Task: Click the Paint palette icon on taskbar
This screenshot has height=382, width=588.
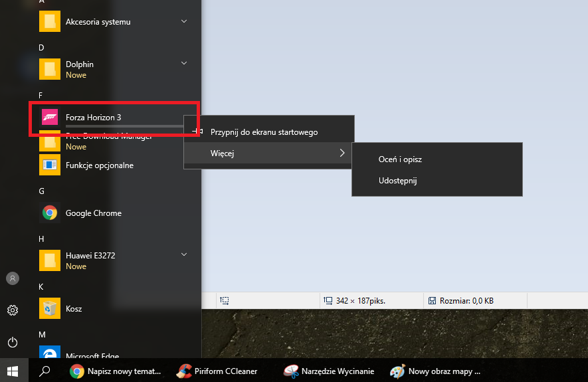Action: pos(397,371)
